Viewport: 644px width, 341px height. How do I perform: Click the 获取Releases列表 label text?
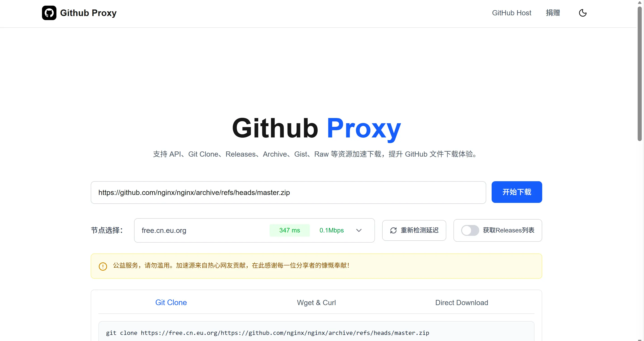509,230
